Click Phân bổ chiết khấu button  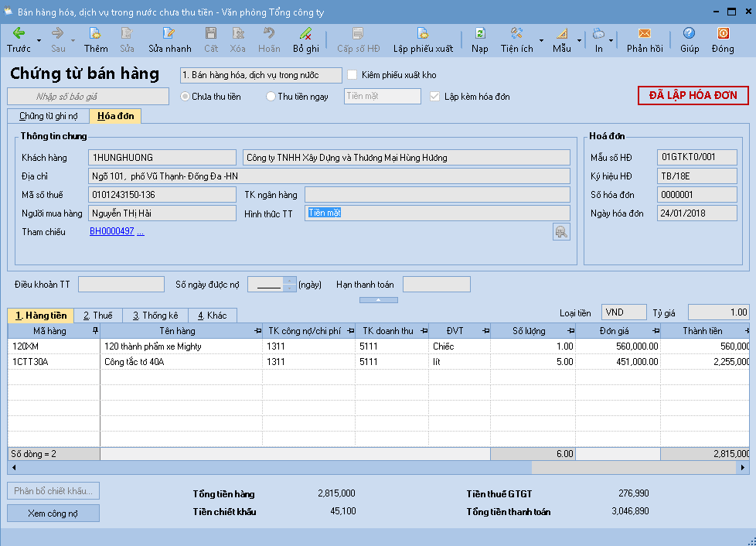[53, 491]
